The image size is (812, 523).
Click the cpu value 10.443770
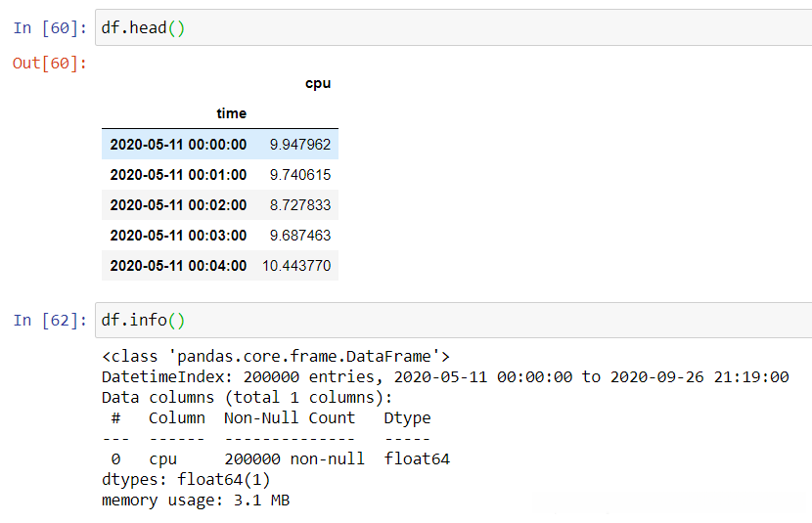296,266
